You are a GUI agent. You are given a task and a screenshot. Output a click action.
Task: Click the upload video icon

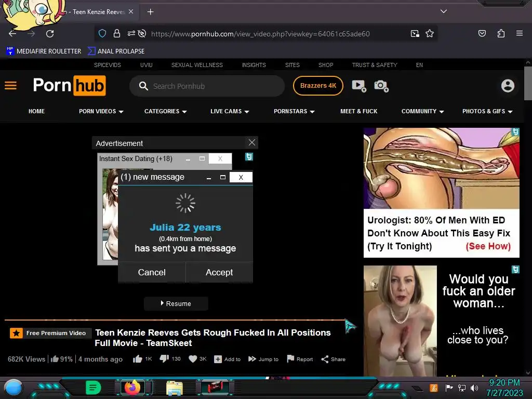pyautogui.click(x=359, y=86)
